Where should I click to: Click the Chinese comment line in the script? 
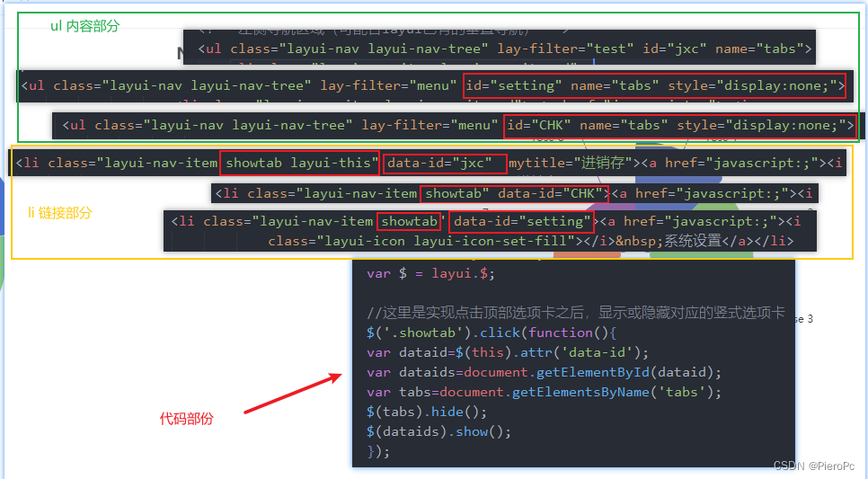[x=576, y=313]
